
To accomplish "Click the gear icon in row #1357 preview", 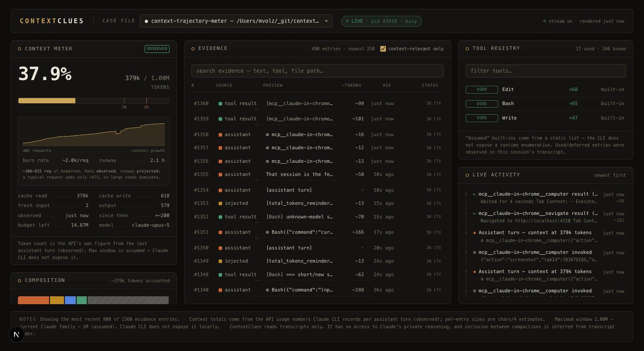I will click(x=268, y=148).
